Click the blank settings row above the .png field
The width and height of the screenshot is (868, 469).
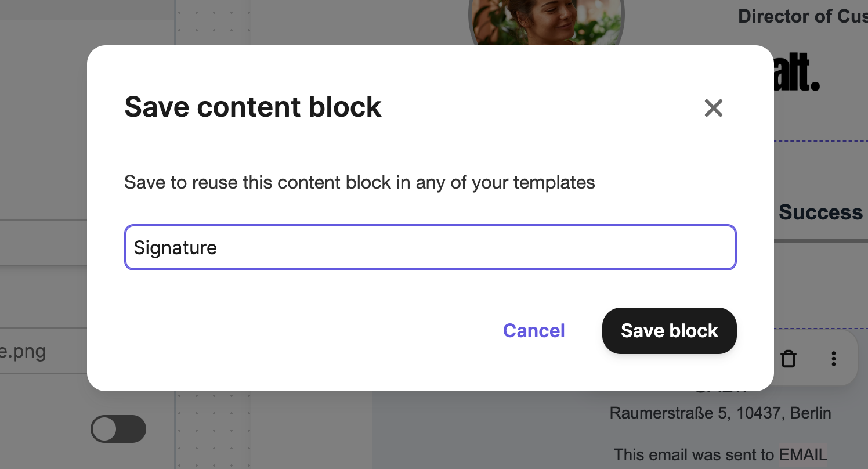pos(44,242)
